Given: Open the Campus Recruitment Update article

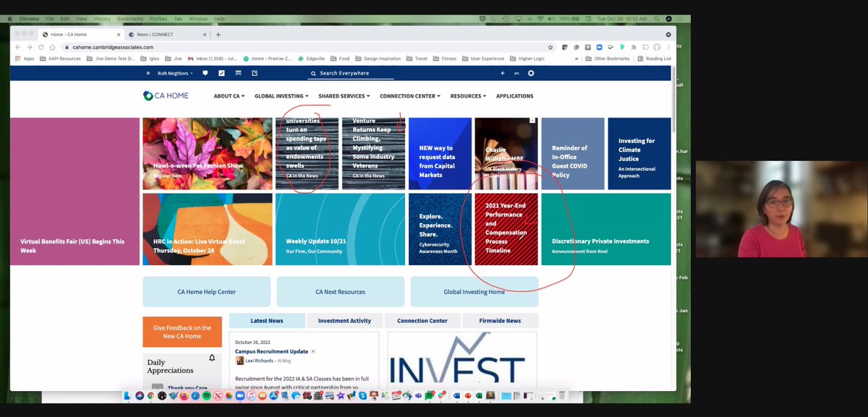Looking at the screenshot, I should (x=271, y=351).
